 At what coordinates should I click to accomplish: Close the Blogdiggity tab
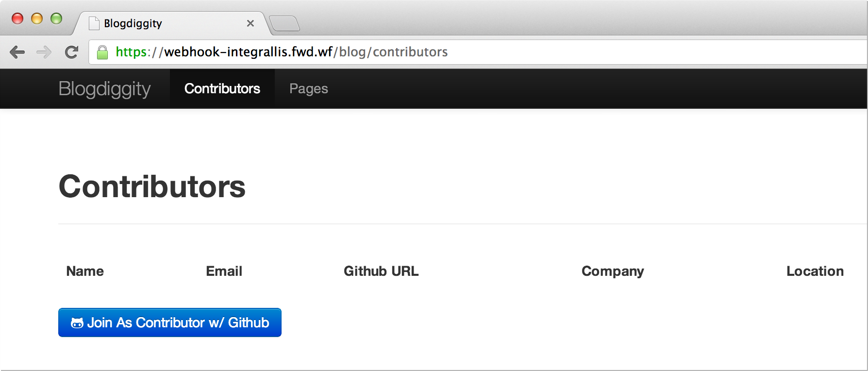click(x=250, y=23)
